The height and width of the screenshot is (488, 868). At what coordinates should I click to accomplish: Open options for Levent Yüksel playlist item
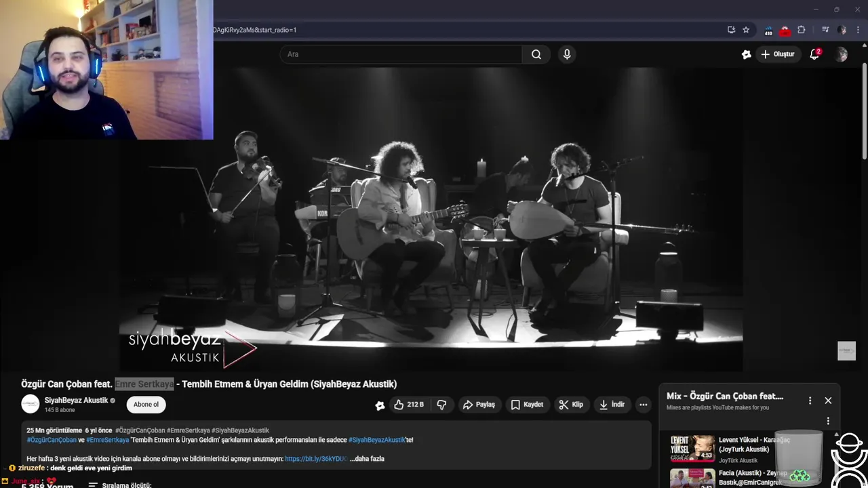[x=828, y=421]
